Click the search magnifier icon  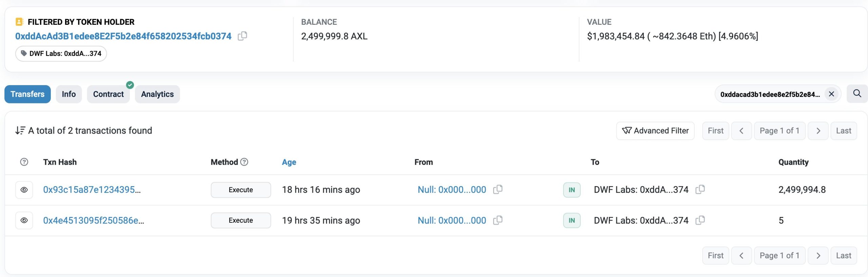tap(857, 94)
